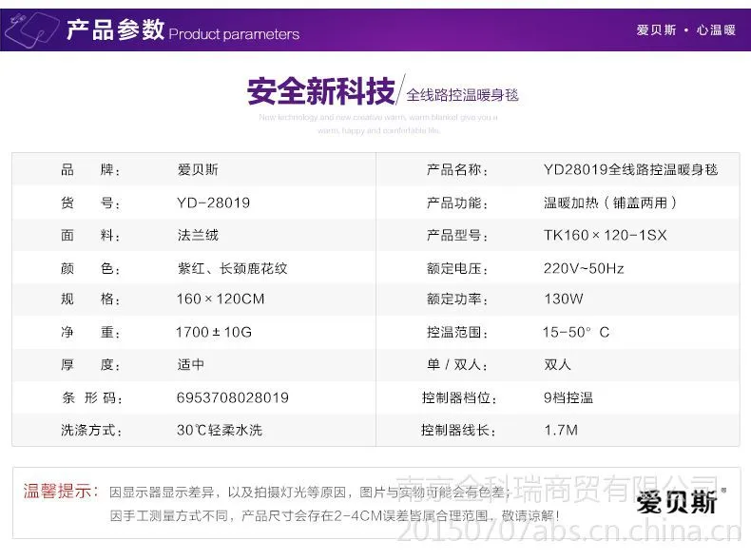Click the label 控制器档位：
Image resolution: width=751 pixels, height=560 pixels.
(459, 397)
